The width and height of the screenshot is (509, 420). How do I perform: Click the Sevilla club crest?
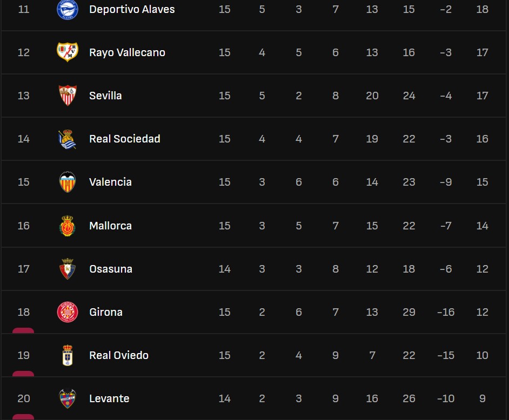[68, 96]
